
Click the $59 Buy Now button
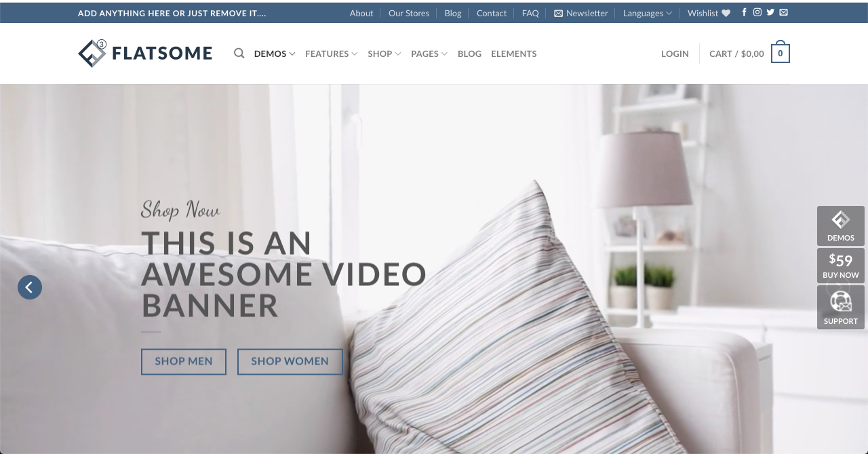[x=840, y=266]
